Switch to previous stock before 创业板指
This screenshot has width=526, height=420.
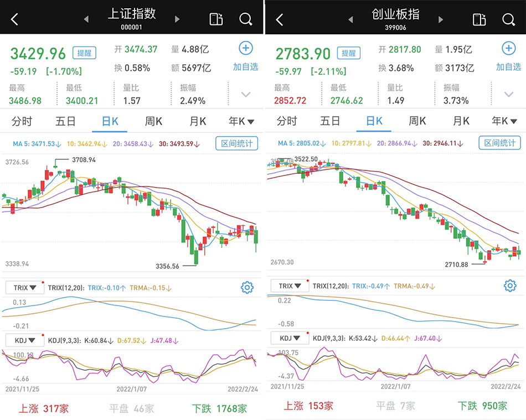(x=350, y=19)
